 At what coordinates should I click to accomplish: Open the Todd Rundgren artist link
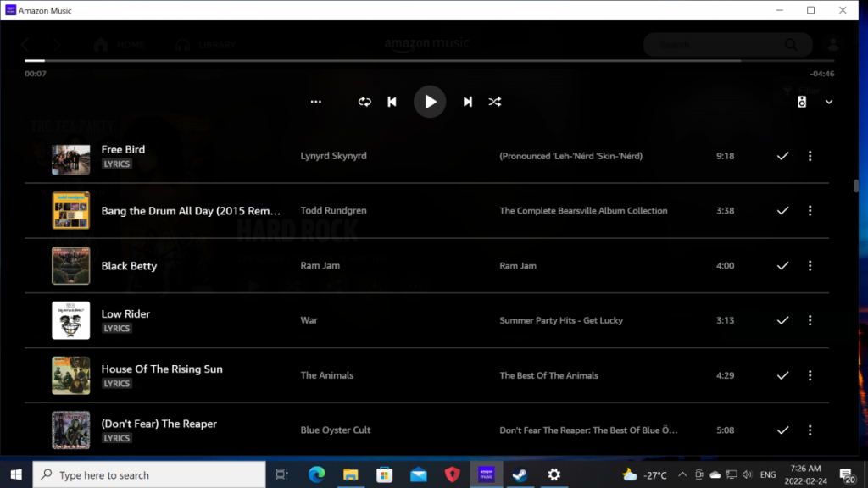coord(333,211)
